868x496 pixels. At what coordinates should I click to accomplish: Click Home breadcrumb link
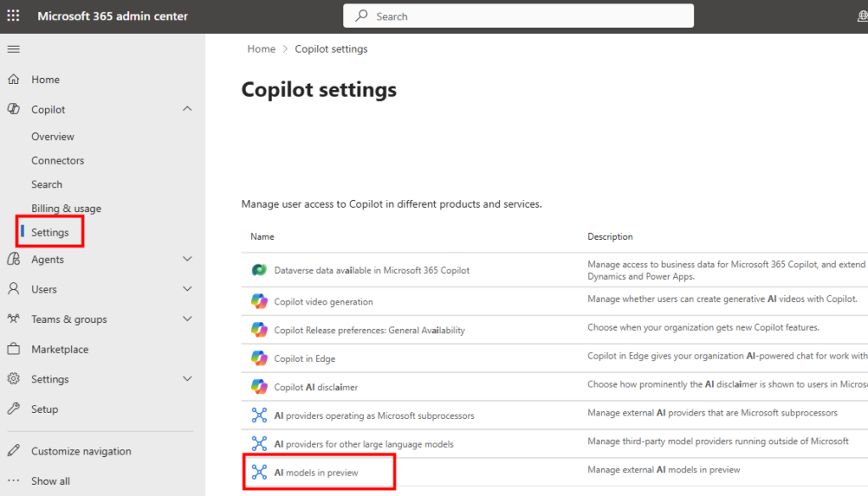coord(261,48)
